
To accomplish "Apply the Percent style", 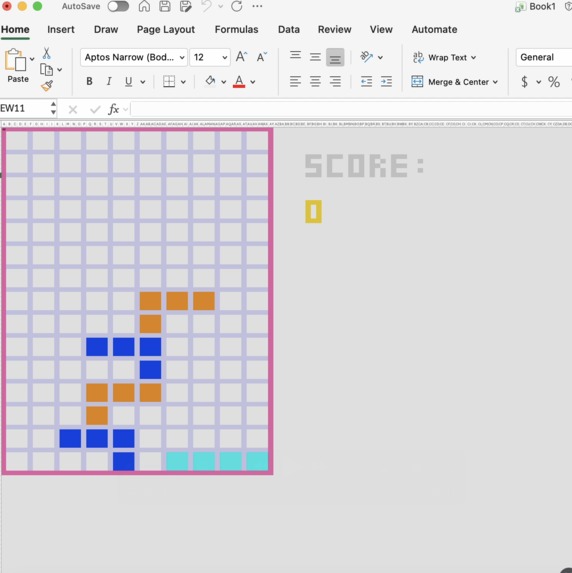I will [554, 81].
